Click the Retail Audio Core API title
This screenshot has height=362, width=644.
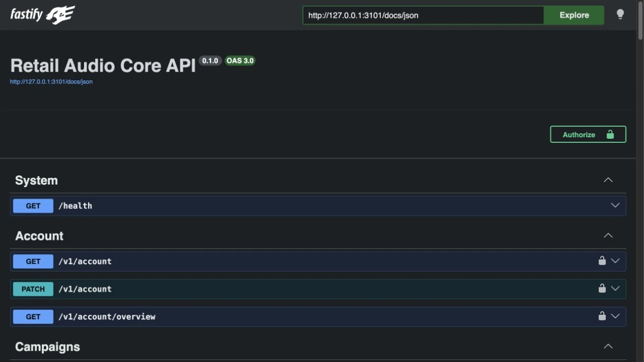click(x=103, y=66)
